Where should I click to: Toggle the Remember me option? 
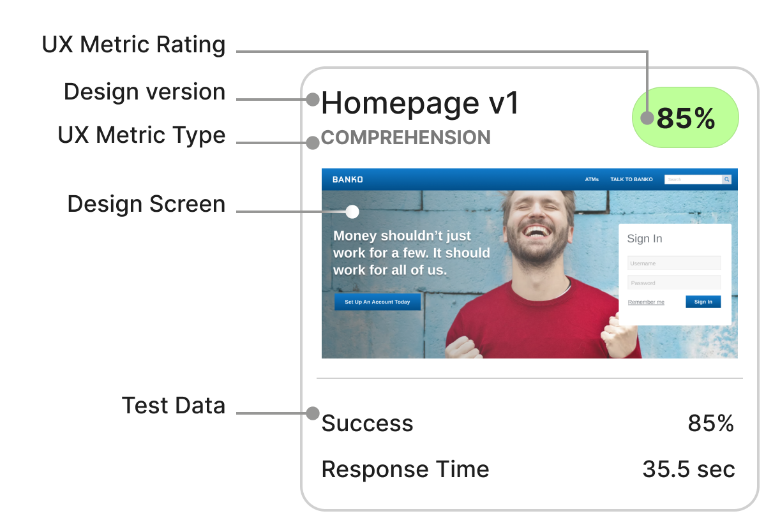645,302
